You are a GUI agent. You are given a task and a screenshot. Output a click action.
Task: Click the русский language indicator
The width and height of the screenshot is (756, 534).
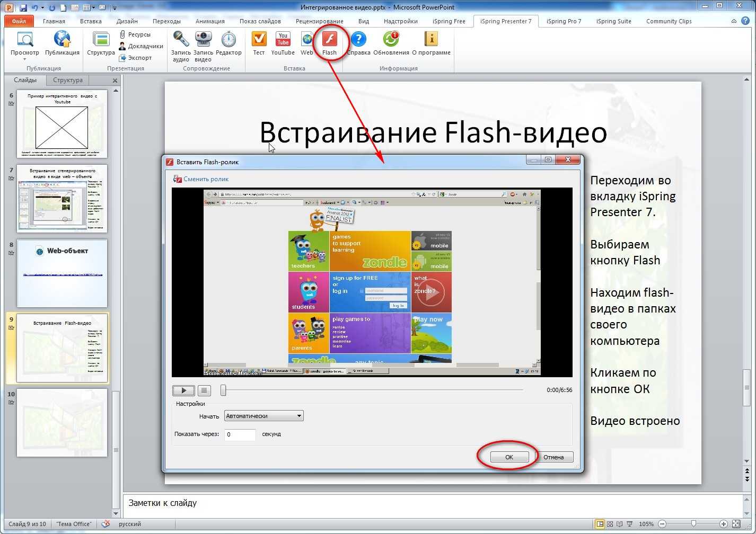coord(130,524)
